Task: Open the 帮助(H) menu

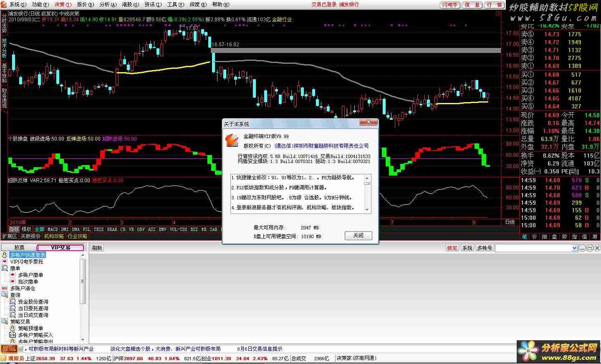Action: [220, 5]
